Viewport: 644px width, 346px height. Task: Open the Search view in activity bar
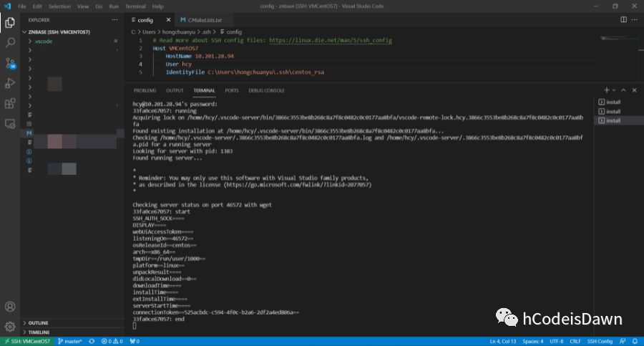(10, 42)
